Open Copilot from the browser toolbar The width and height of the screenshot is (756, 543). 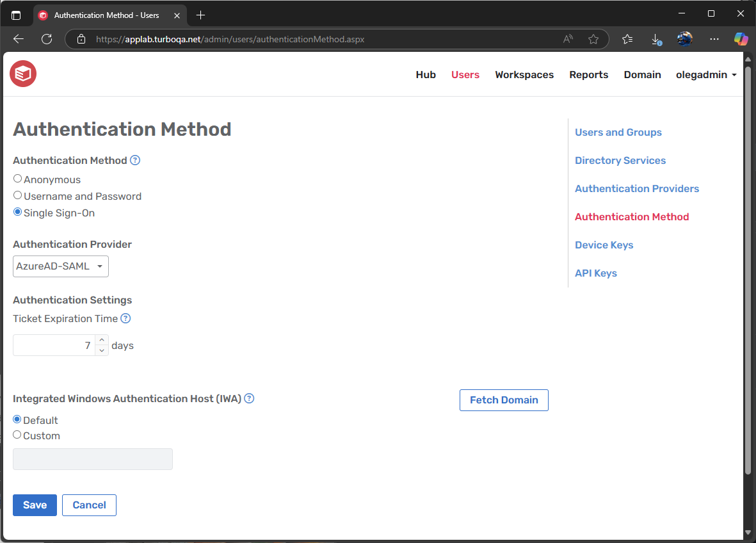click(x=741, y=38)
